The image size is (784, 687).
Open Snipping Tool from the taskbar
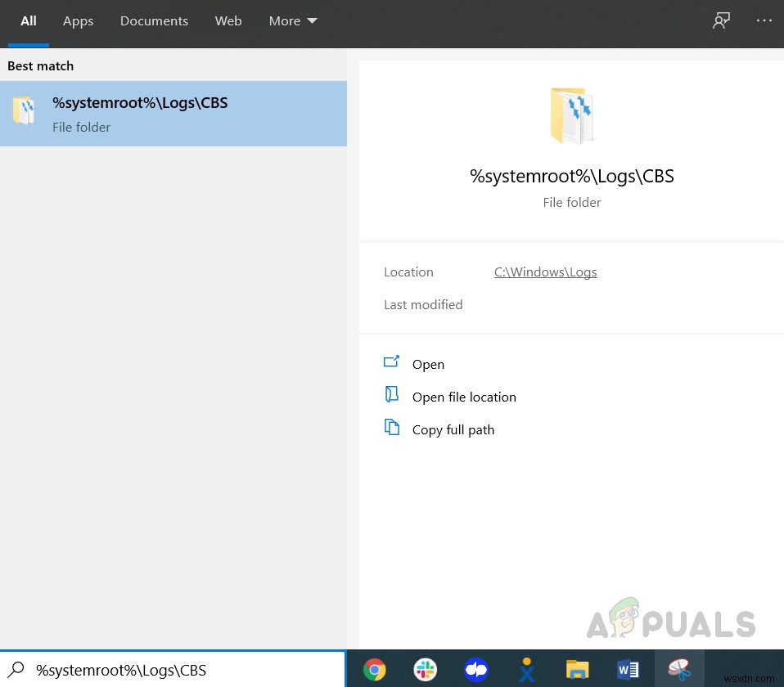click(679, 670)
